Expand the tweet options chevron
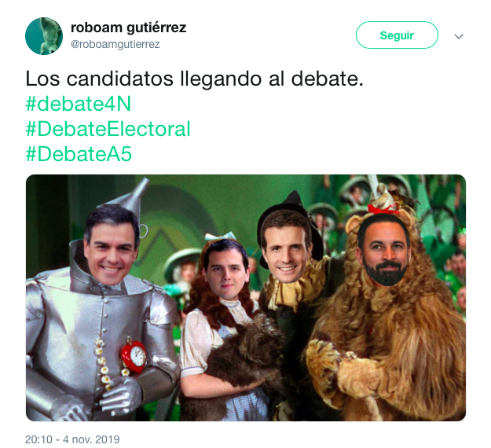491x448 pixels. 459,36
